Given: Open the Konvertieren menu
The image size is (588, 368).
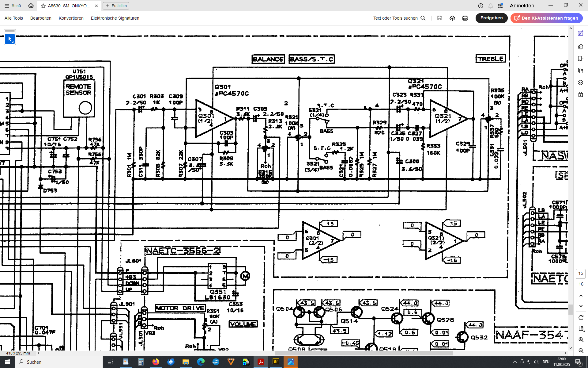Looking at the screenshot, I should [71, 18].
